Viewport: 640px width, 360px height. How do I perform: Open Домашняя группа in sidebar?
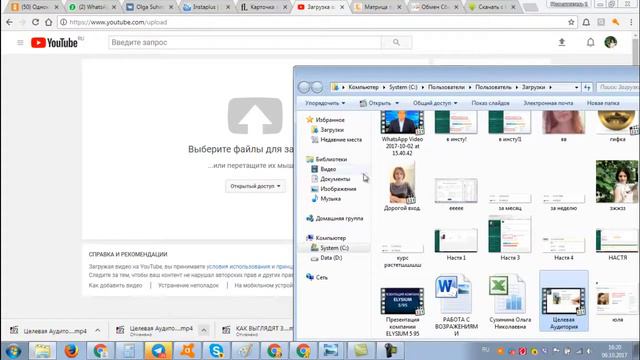[335, 218]
